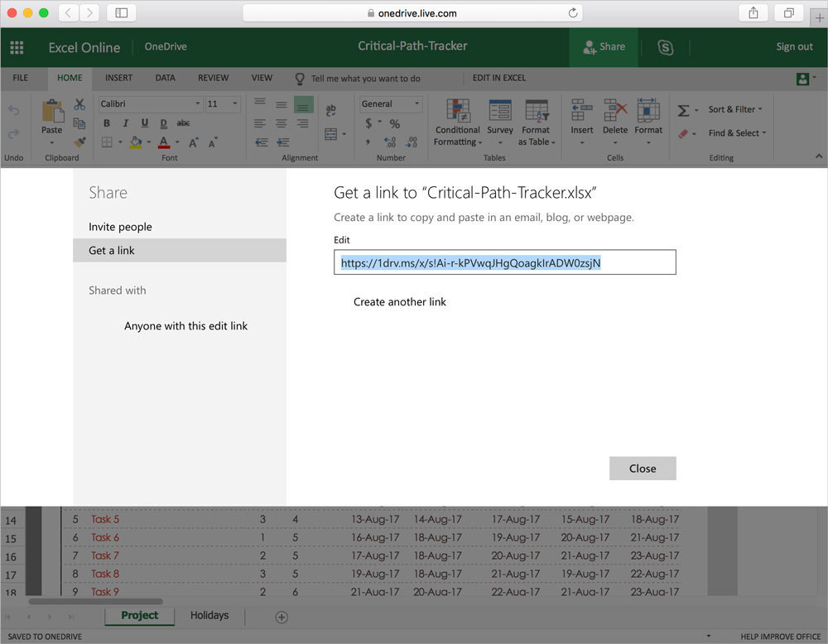
Task: Click the Decrease Indent icon
Action: tap(262, 142)
